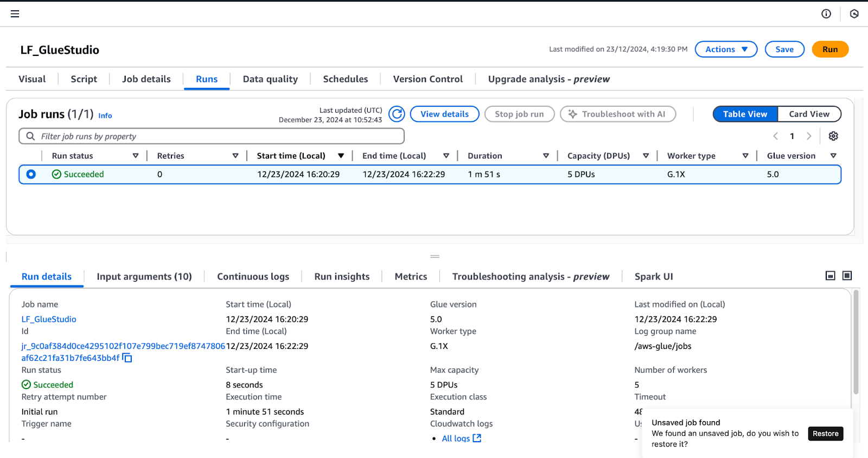The image size is (868, 458).
Task: Sort by End time (Local) column arrow
Action: pyautogui.click(x=446, y=156)
